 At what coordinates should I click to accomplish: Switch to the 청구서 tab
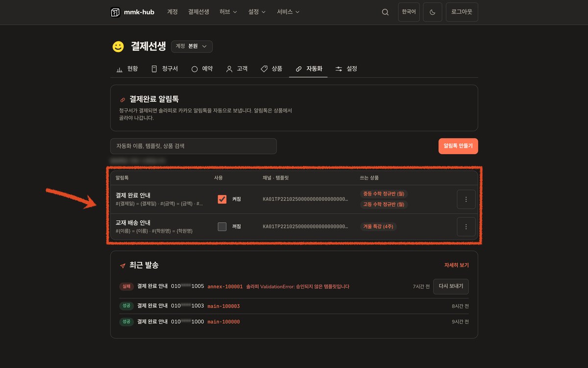click(x=165, y=69)
